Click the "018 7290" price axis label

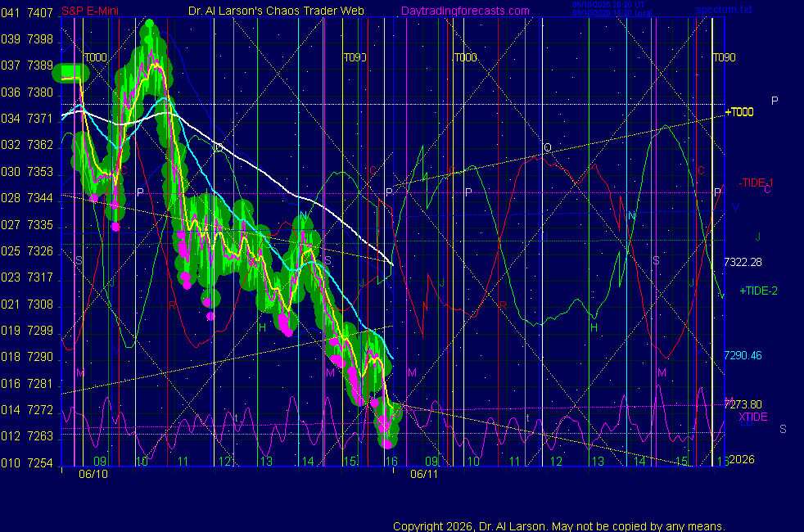(x=27, y=357)
